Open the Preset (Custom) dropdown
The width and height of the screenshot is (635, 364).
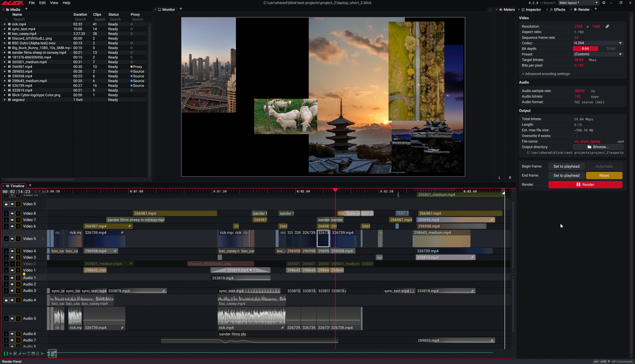pyautogui.click(x=598, y=54)
